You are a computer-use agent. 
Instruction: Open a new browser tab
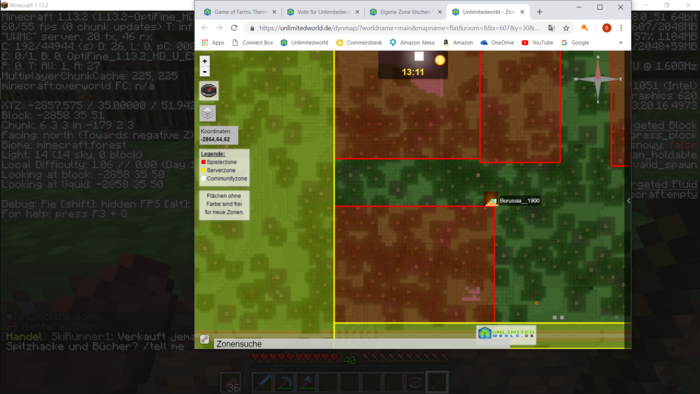(539, 12)
